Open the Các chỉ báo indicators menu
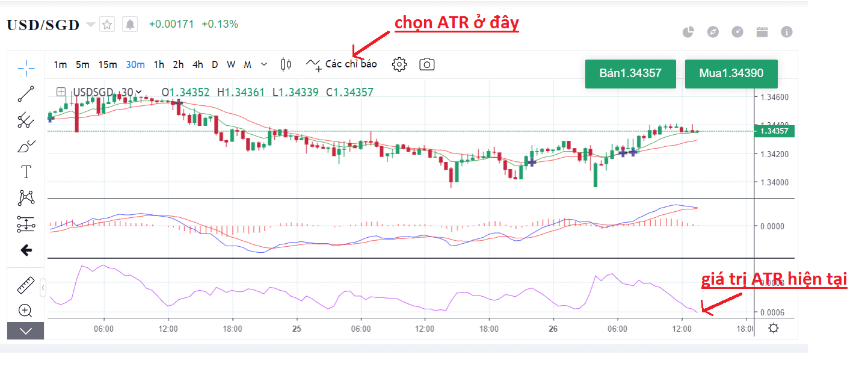 342,64
